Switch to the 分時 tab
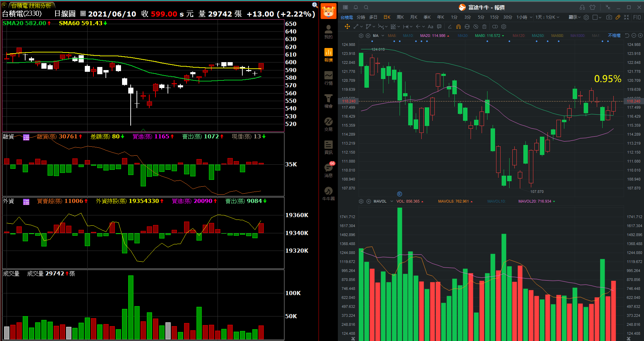Image resolution: width=644 pixels, height=341 pixels. click(361, 17)
